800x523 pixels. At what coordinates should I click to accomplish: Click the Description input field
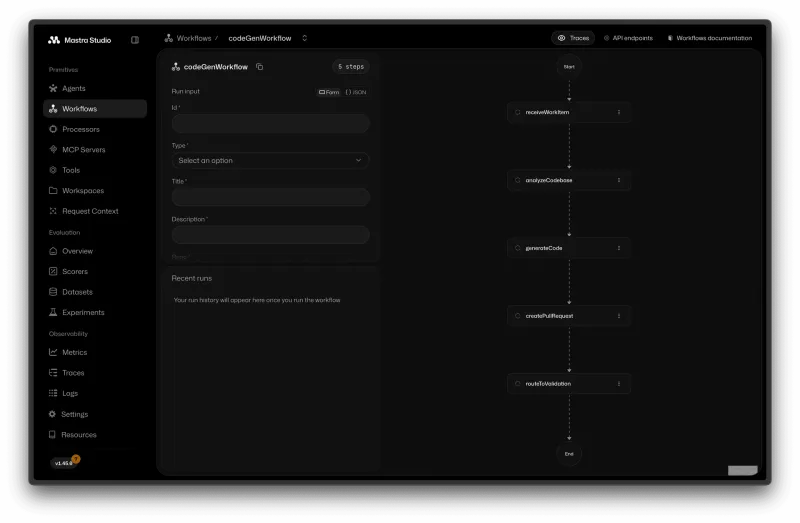click(x=270, y=235)
